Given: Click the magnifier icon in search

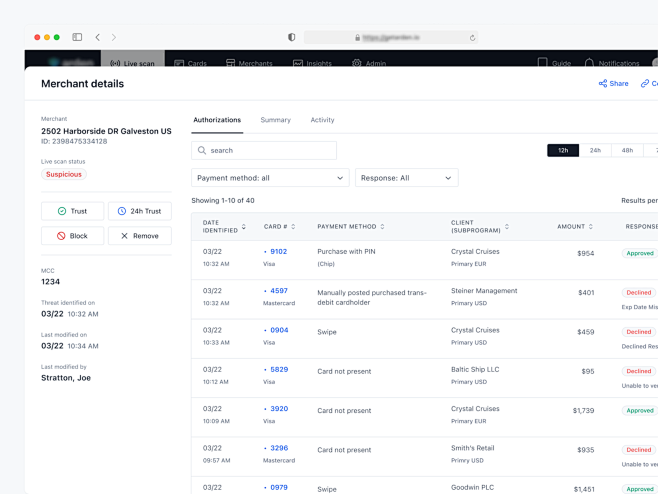Looking at the screenshot, I should click(x=201, y=150).
